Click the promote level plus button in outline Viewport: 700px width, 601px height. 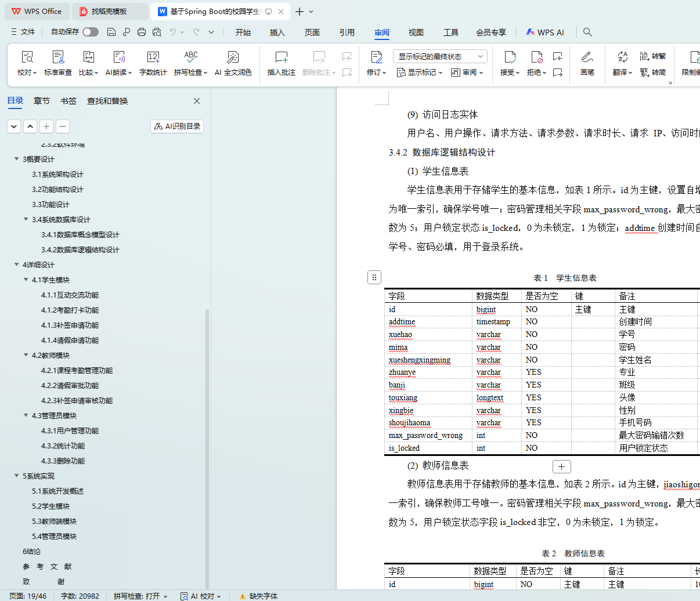pos(46,126)
